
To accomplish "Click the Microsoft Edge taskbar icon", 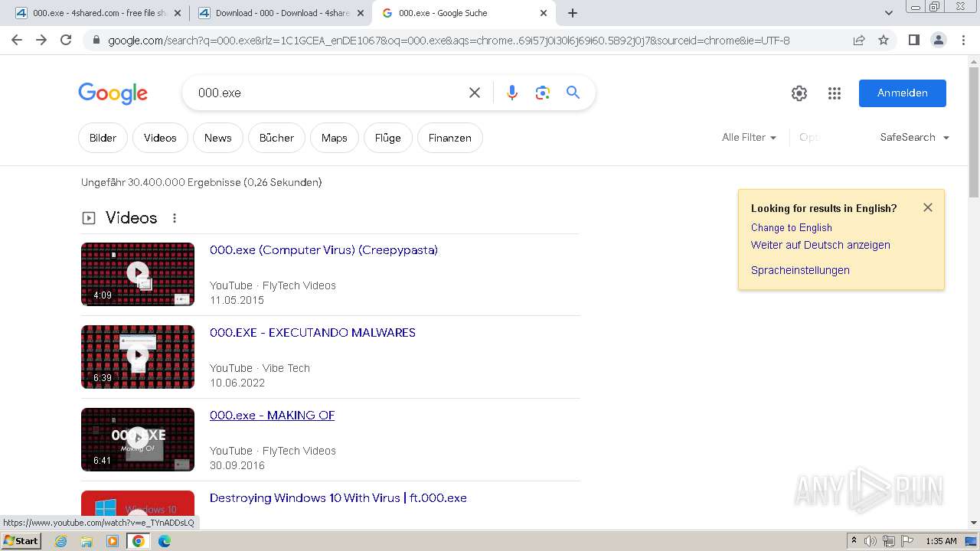I will pos(165,541).
